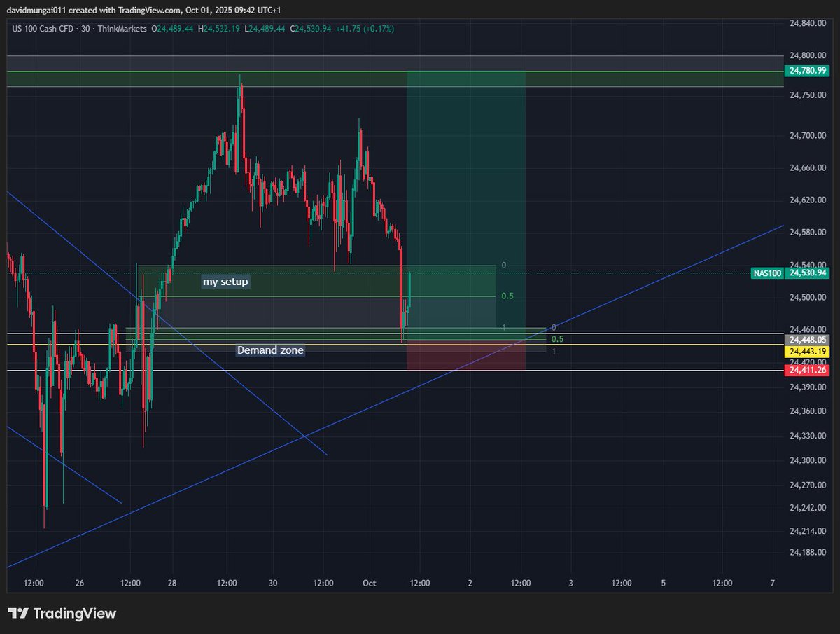
Task: Click the current price label 24,530.94
Action: 808,273
